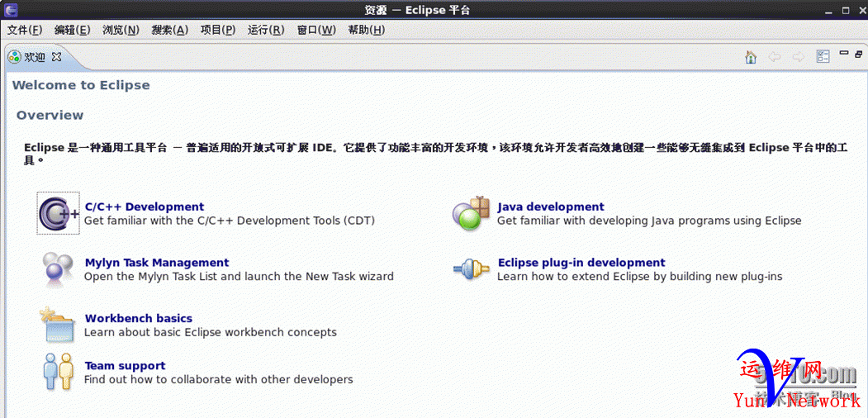
Task: Open the 编辑(E) menu
Action: click(x=72, y=30)
